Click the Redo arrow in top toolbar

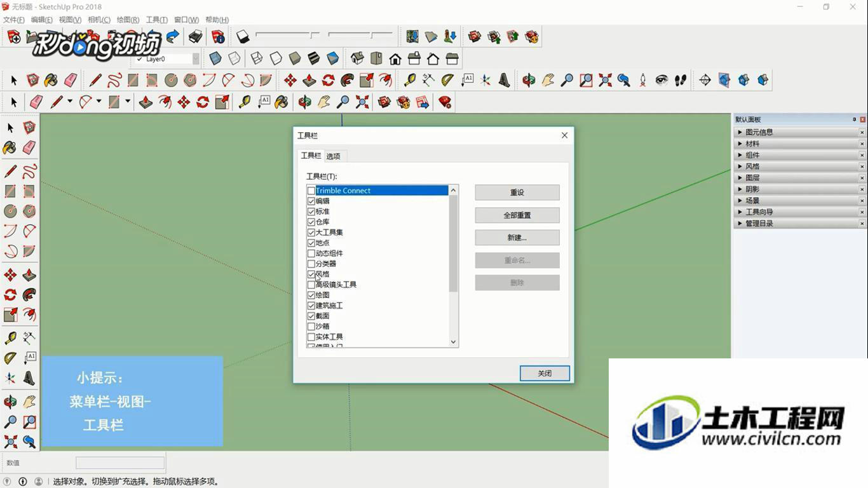172,37
